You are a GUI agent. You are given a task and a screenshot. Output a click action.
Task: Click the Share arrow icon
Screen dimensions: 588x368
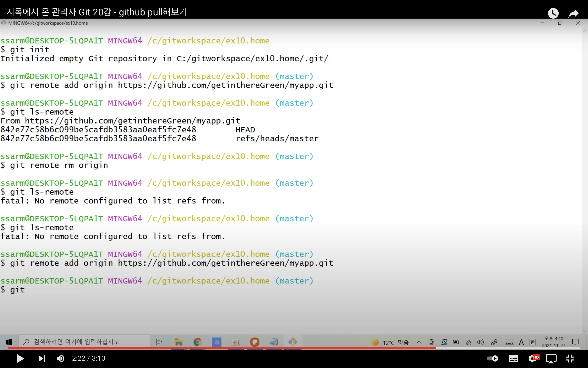[x=574, y=13]
